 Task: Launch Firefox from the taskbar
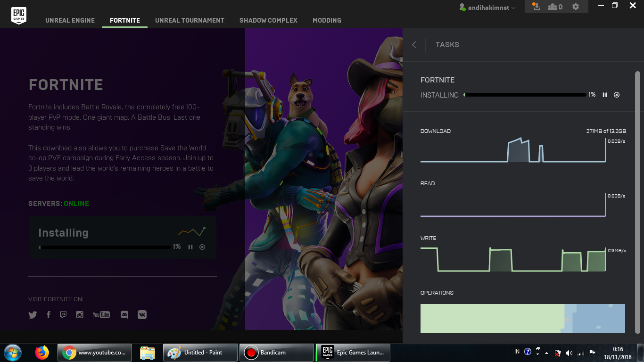(x=42, y=353)
